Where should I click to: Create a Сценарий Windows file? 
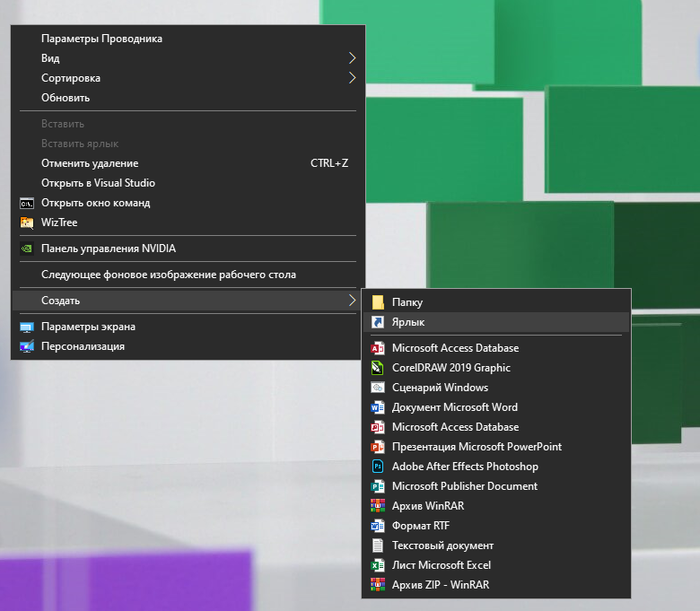tap(496, 387)
